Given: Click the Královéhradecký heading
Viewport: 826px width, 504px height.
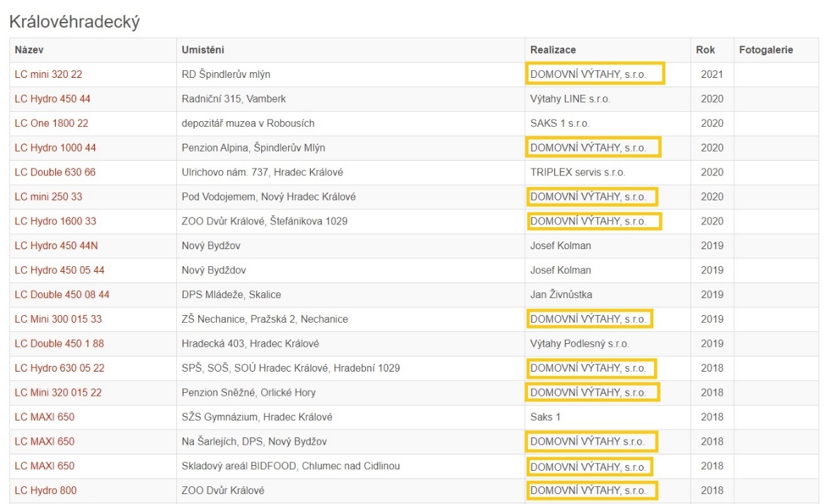Looking at the screenshot, I should click(75, 22).
